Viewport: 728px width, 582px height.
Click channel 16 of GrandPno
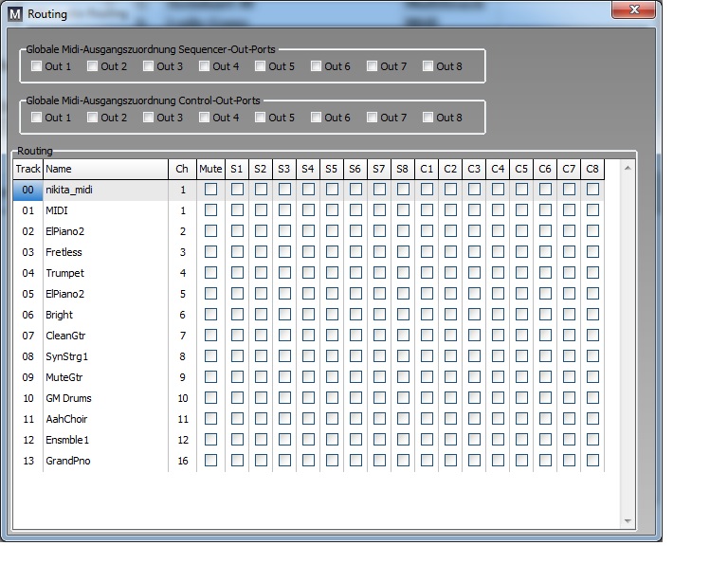pyautogui.click(x=183, y=461)
